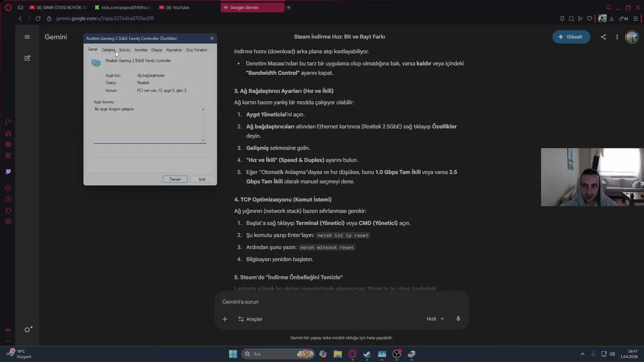Switch to the Kaynaklar tab
The height and width of the screenshot is (362, 644).
click(174, 50)
